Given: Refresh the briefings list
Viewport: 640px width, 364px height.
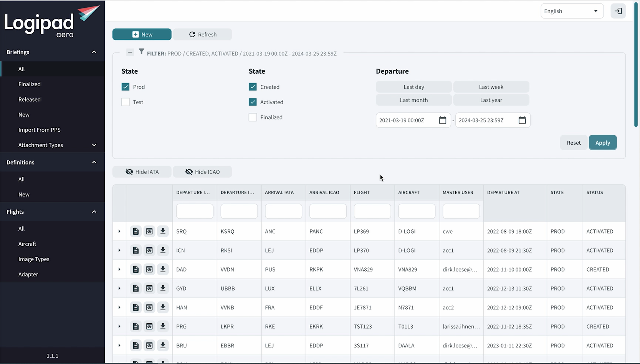Looking at the screenshot, I should pyautogui.click(x=202, y=35).
